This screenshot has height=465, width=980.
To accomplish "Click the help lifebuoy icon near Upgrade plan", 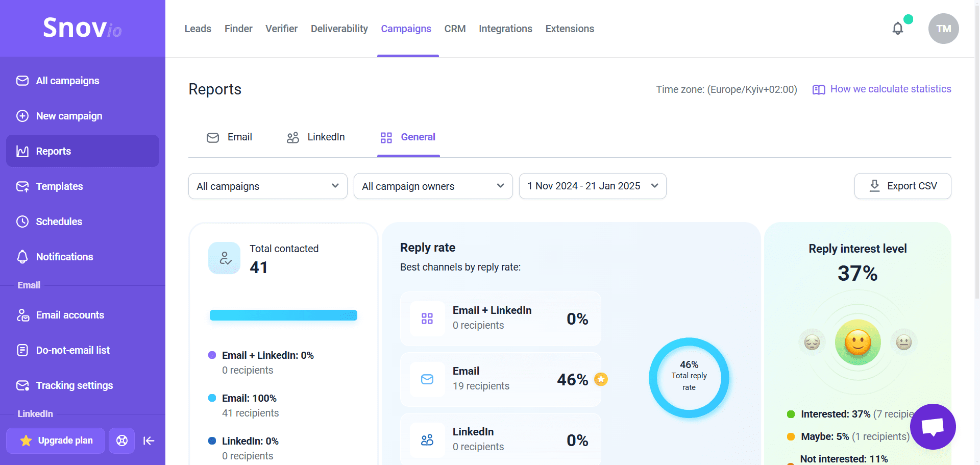I will [x=121, y=440].
